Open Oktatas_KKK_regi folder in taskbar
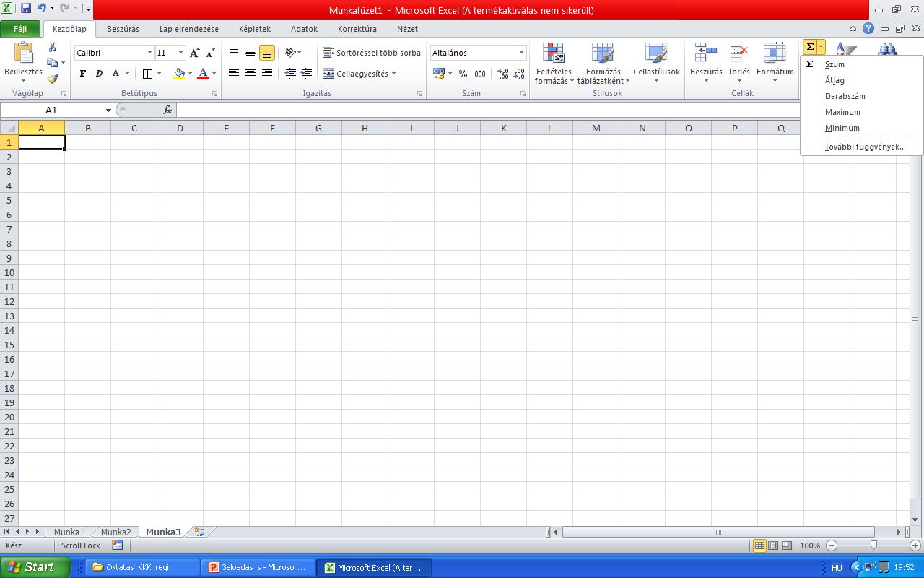The height and width of the screenshot is (578, 924). [x=143, y=567]
